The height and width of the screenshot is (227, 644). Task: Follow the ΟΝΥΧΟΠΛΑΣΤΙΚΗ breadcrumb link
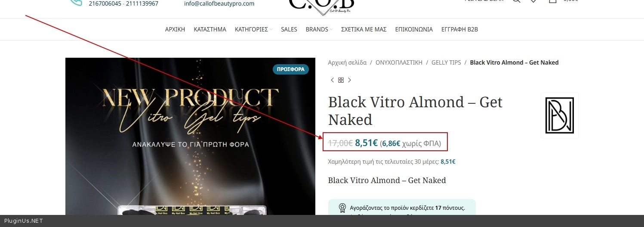coord(399,62)
